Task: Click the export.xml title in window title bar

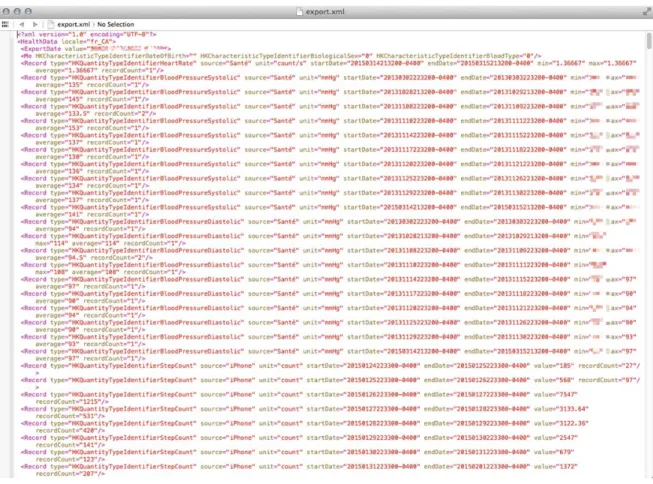Action: pyautogui.click(x=325, y=12)
